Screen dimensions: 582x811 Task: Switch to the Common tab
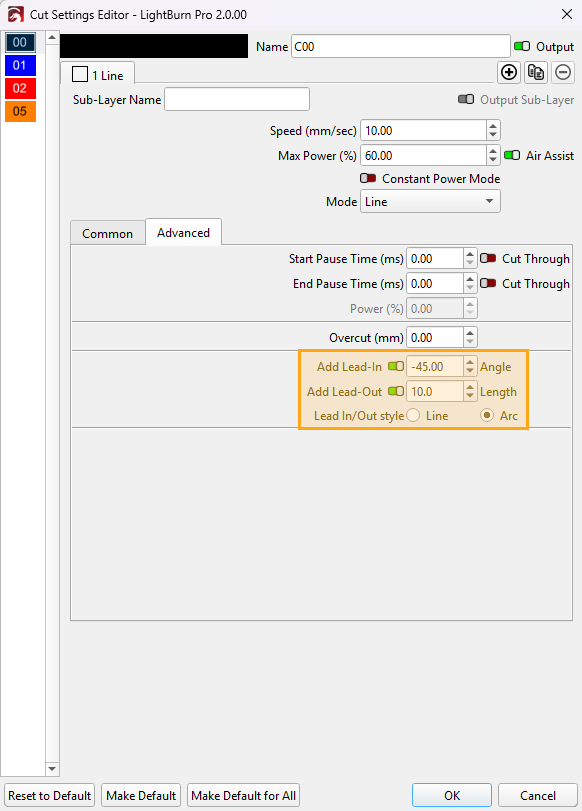pyautogui.click(x=108, y=233)
